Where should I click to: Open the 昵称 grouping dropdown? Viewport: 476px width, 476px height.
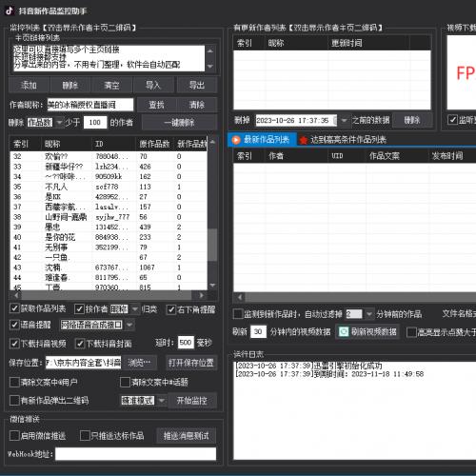click(x=135, y=309)
